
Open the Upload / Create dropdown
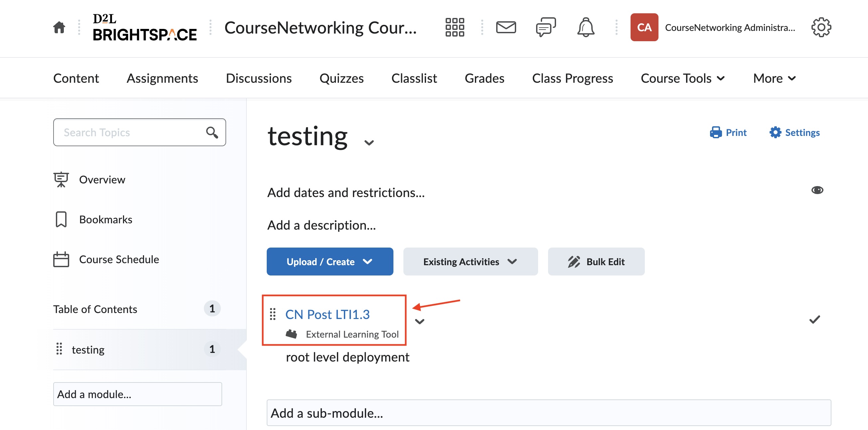(330, 262)
